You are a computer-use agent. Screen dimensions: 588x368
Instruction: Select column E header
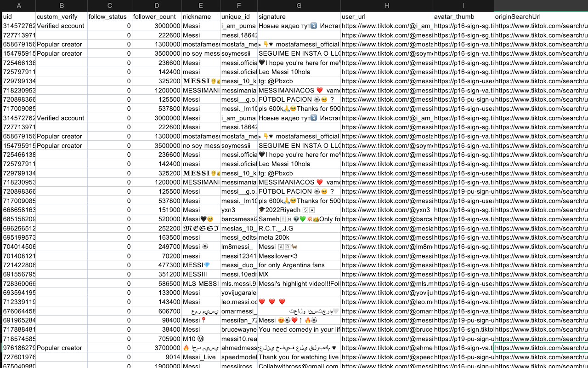(201, 6)
